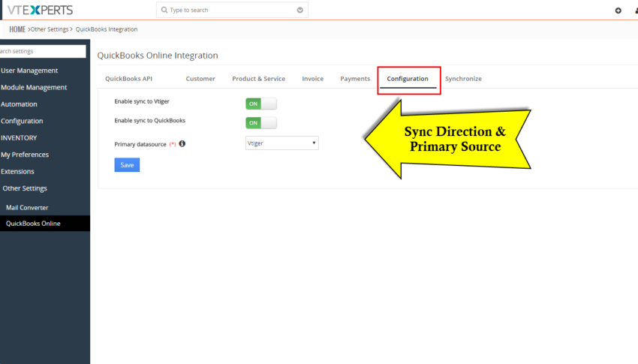Click the quick create plus icon

618,11
